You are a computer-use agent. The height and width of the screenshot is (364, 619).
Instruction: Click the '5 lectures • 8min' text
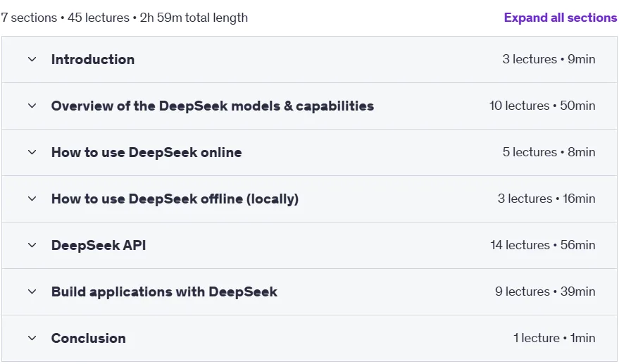tap(549, 152)
